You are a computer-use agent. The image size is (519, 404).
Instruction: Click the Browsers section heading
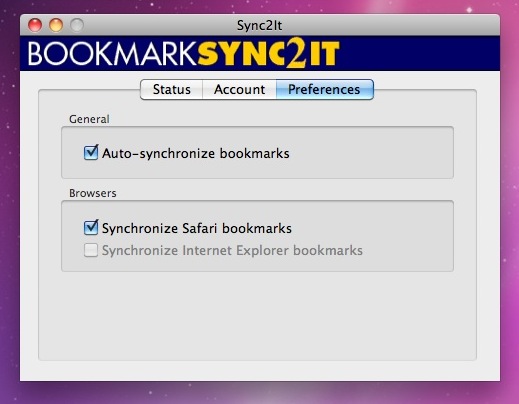tap(93, 193)
